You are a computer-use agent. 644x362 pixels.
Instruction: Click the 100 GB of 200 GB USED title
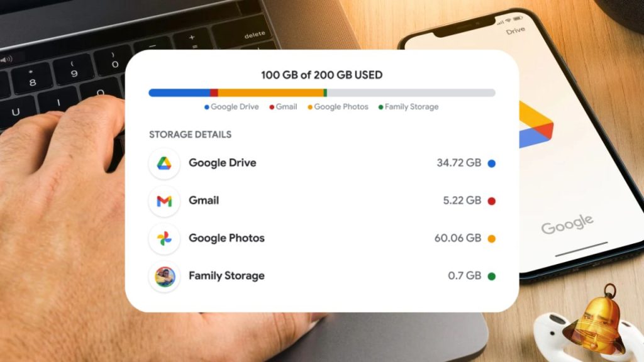click(x=322, y=75)
